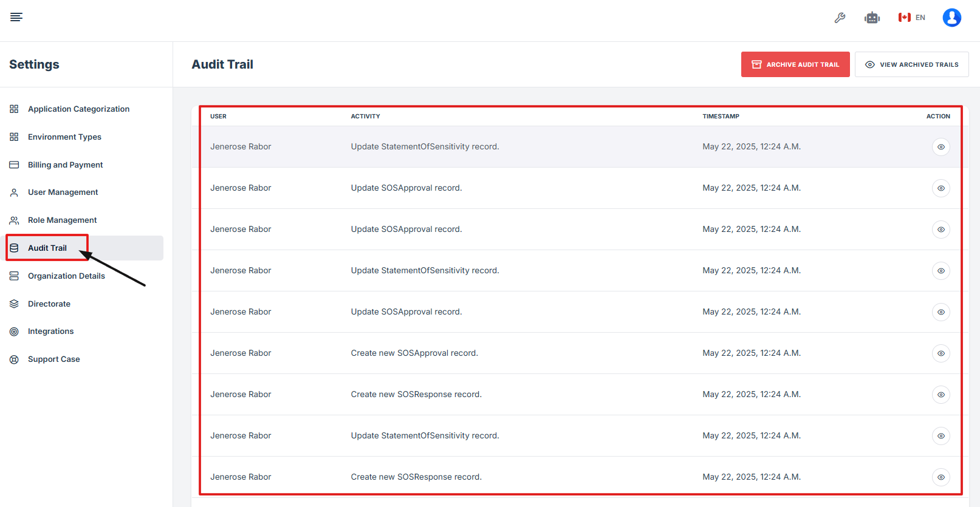Click the hamburger menu icon
Screen dimensions: 980x507
(x=16, y=17)
